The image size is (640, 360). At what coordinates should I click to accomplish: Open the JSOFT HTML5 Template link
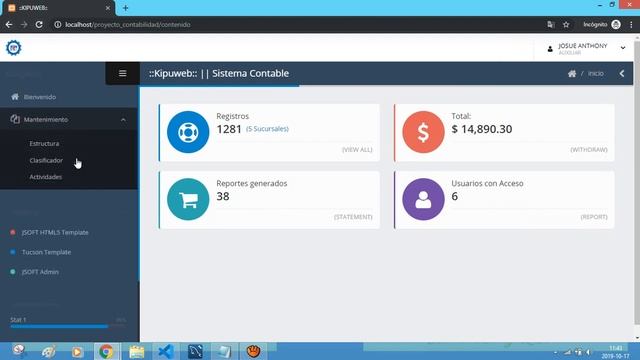55,232
